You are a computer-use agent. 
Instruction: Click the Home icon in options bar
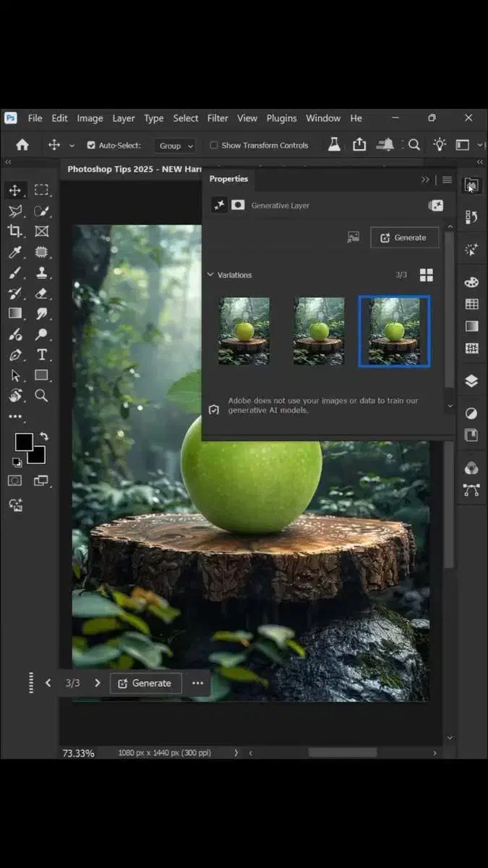click(x=22, y=145)
